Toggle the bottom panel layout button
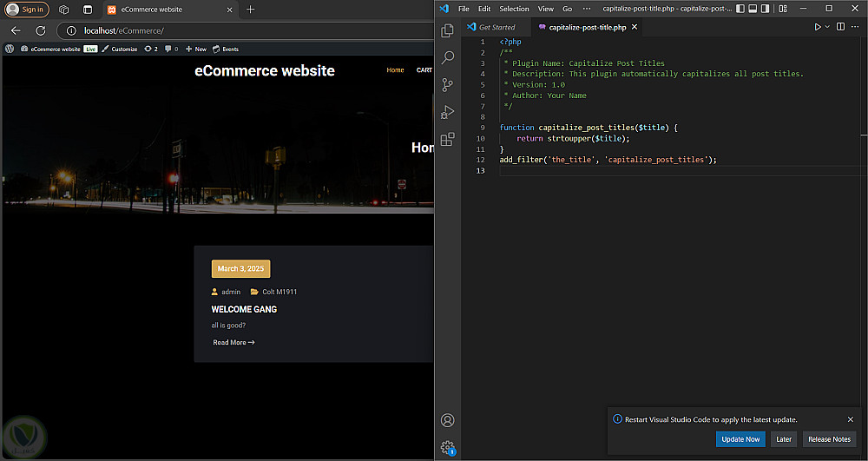Viewport: 868px width, 461px height. coord(753,9)
